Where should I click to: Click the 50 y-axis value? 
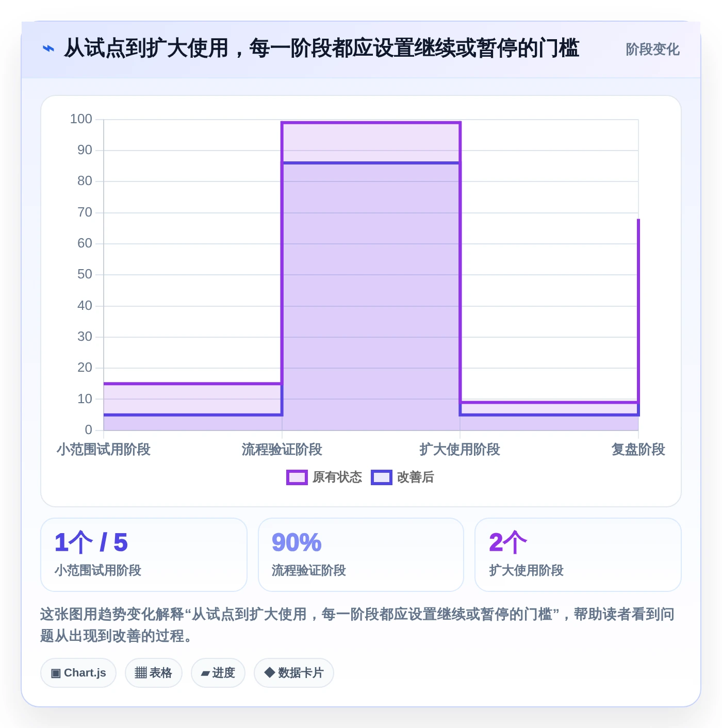[85, 274]
